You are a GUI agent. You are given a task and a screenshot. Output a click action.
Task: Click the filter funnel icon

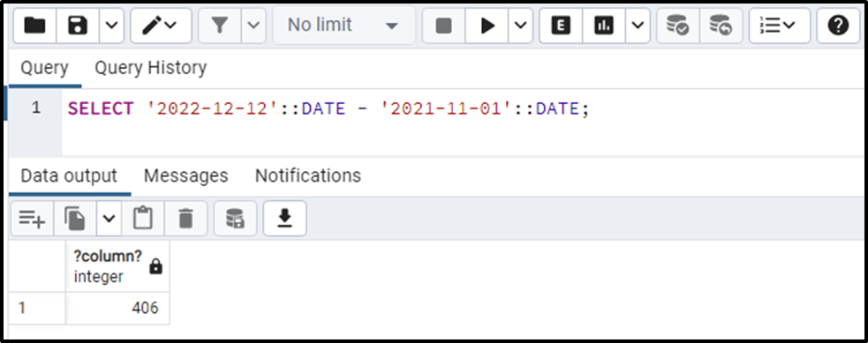[x=220, y=26]
